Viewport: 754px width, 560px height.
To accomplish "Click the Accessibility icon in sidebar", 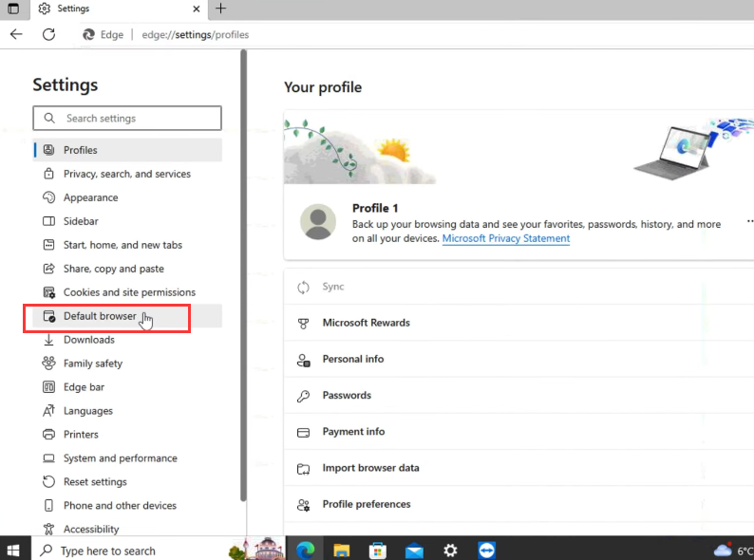I will [48, 529].
